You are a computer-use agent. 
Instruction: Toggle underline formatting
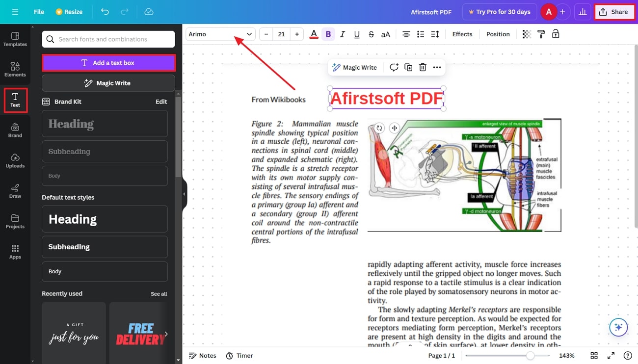pyautogui.click(x=357, y=34)
